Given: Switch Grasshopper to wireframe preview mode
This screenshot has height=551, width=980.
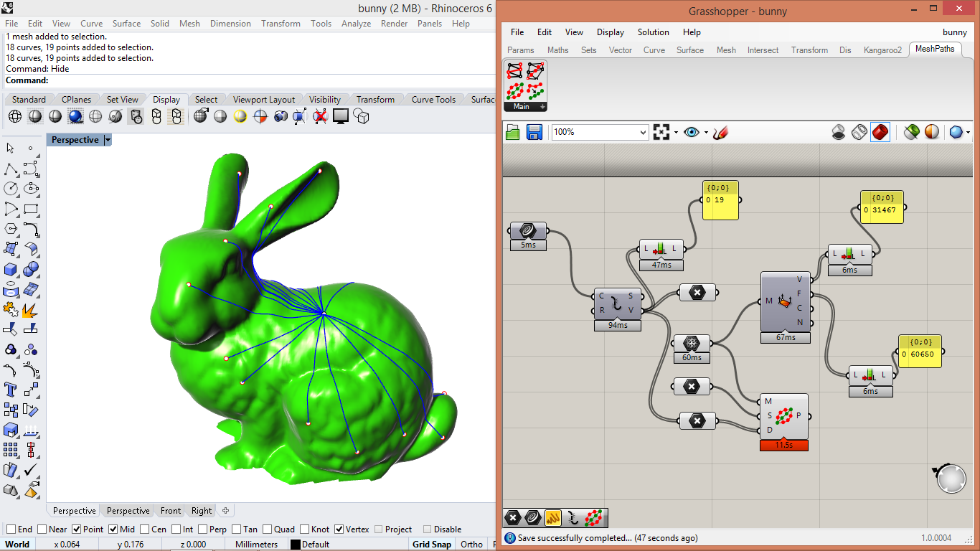Looking at the screenshot, I should pos(859,132).
